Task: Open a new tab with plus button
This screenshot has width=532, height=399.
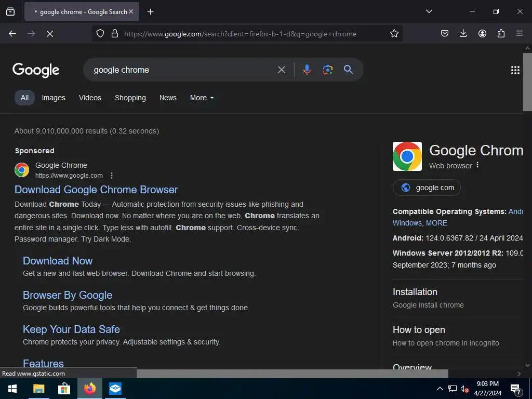Action: (x=150, y=12)
